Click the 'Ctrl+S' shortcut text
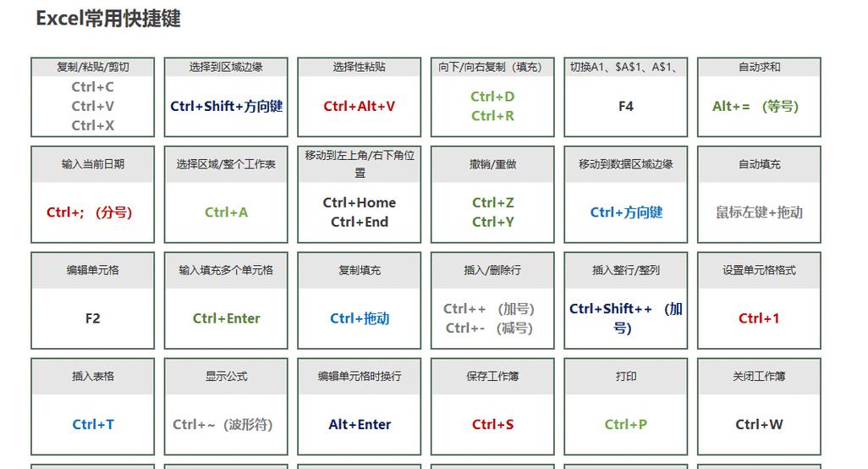 (x=492, y=425)
